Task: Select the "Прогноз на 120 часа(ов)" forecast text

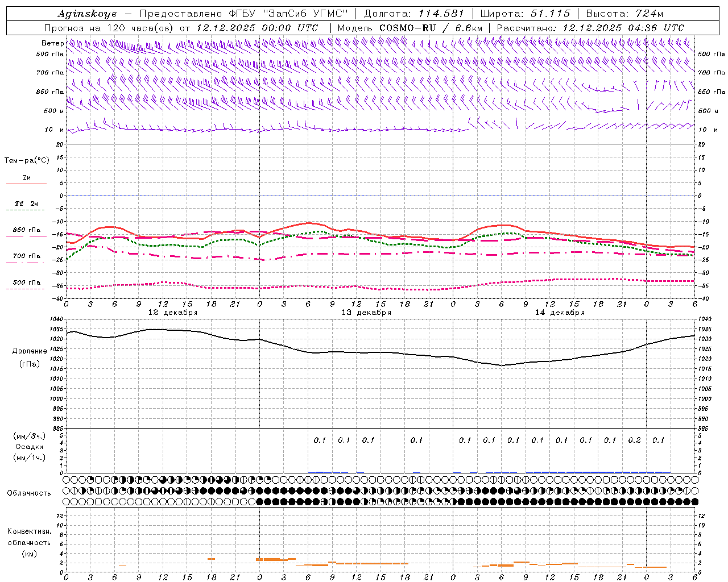Action: point(109,28)
